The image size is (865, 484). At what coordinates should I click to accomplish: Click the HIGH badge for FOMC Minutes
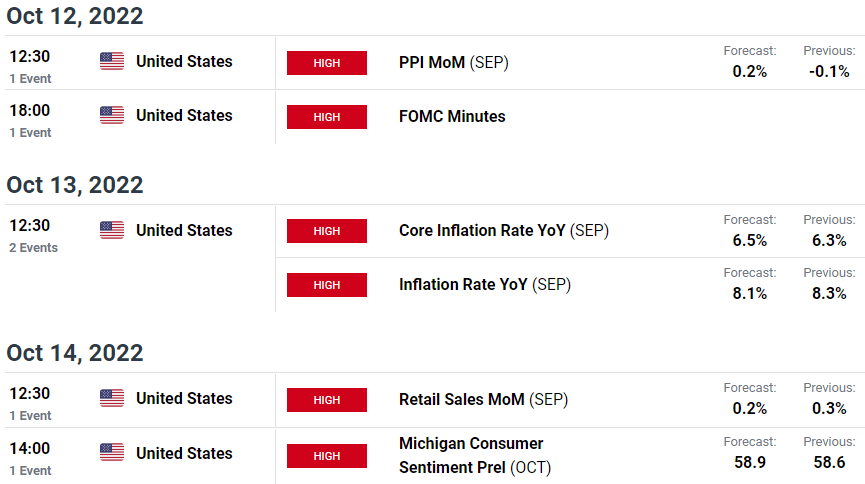tap(327, 117)
